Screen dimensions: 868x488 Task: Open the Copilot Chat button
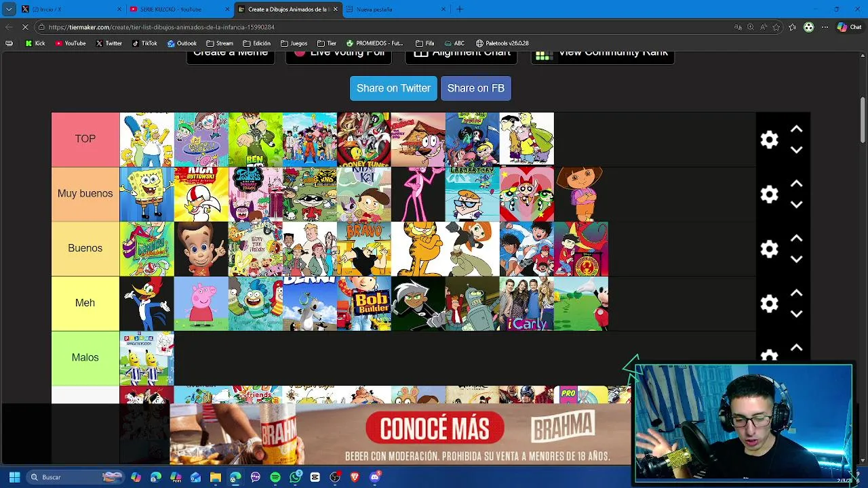849,27
